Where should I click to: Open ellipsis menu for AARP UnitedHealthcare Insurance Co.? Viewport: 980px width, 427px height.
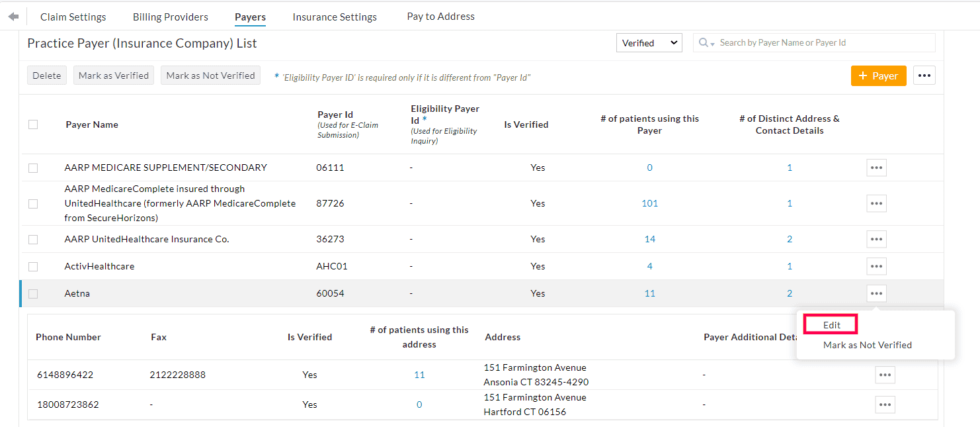[876, 239]
